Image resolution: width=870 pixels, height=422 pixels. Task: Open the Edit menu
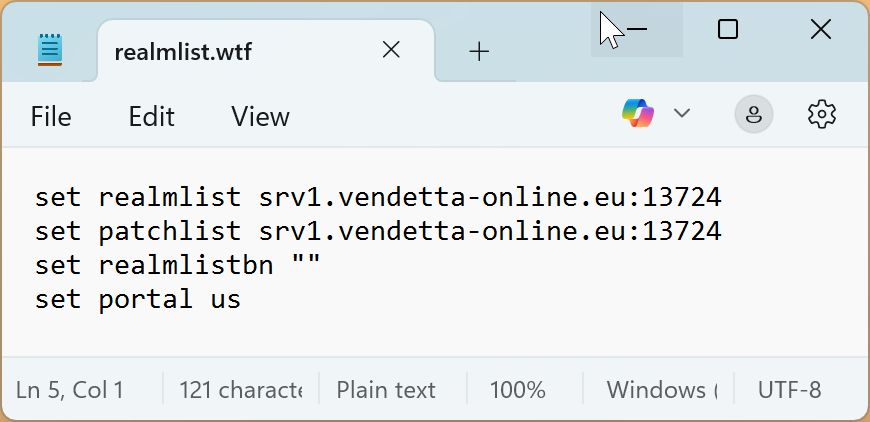(151, 117)
